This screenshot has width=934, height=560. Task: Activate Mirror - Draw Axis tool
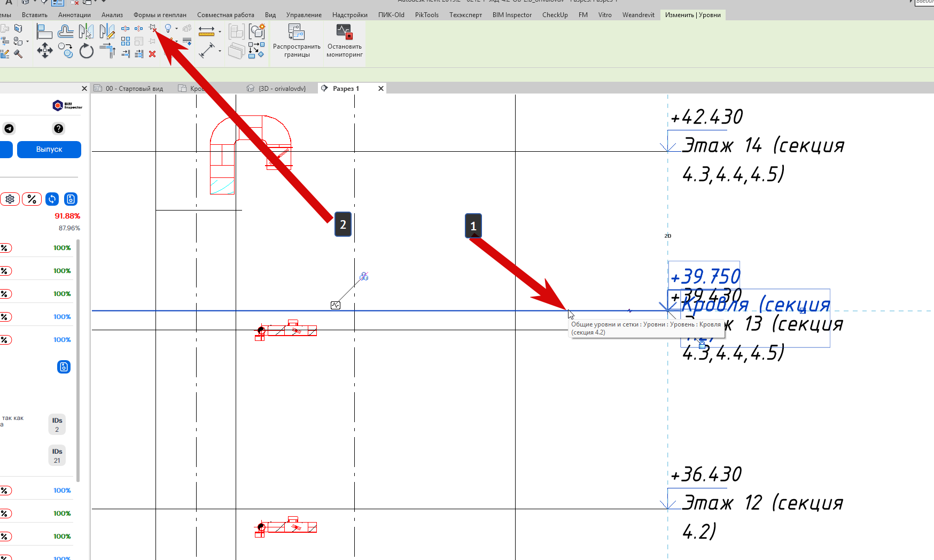(107, 32)
